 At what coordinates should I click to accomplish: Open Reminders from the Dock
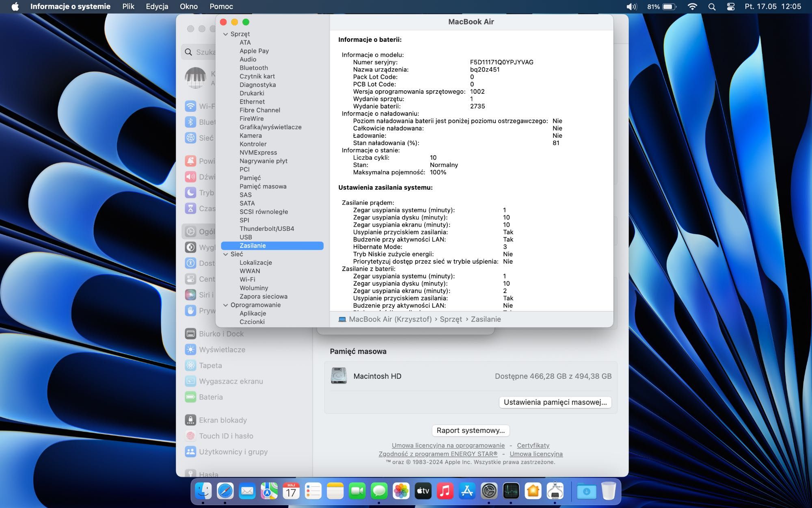click(313, 491)
